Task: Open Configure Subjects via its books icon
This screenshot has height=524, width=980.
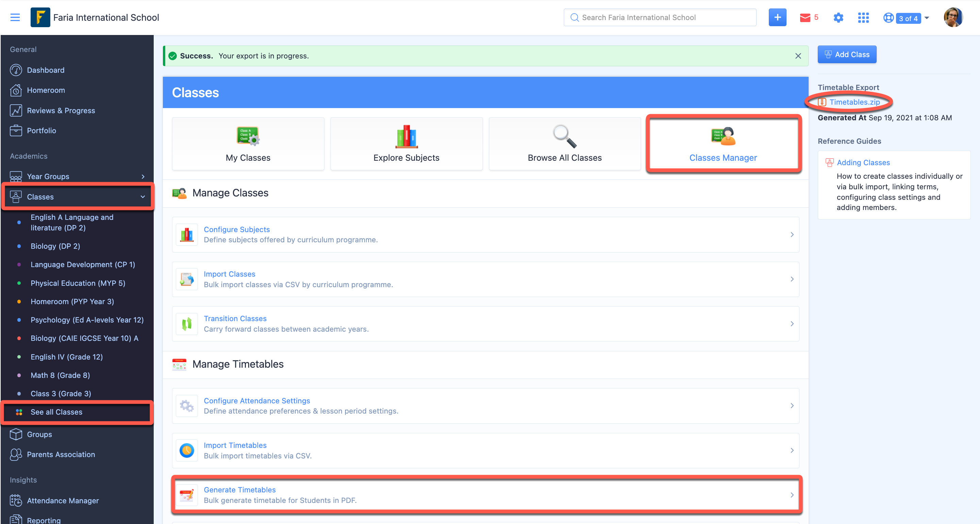Action: pos(186,234)
